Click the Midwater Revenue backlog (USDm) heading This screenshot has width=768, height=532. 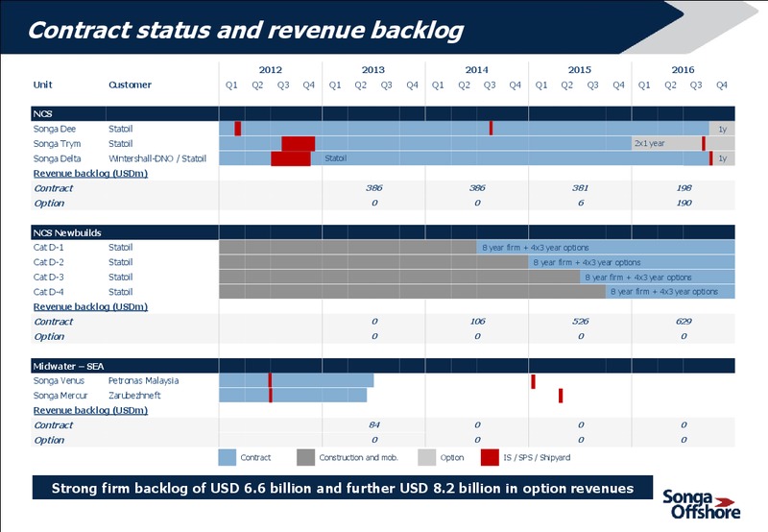90,410
